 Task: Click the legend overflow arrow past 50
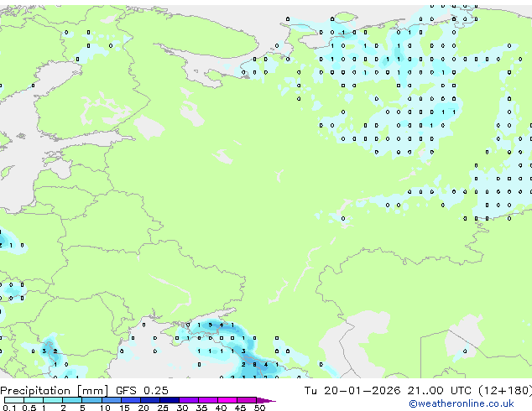pos(266,400)
